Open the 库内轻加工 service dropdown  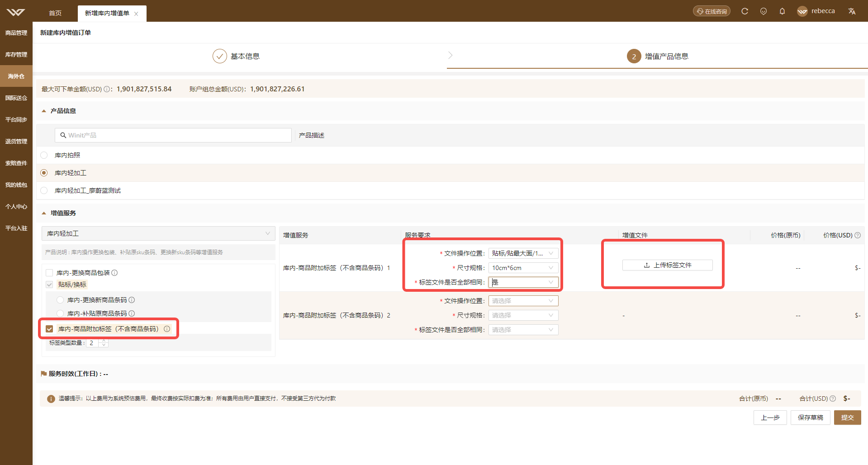(x=158, y=233)
